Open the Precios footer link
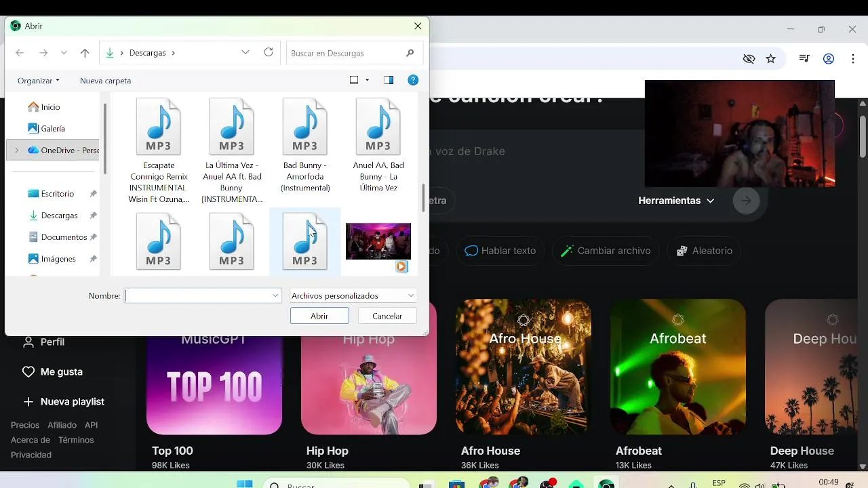 click(25, 425)
